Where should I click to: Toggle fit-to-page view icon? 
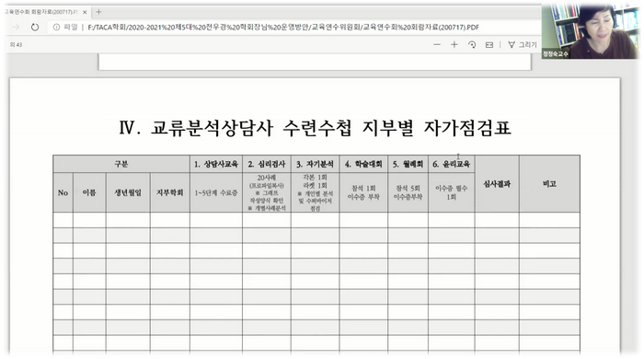(x=489, y=44)
